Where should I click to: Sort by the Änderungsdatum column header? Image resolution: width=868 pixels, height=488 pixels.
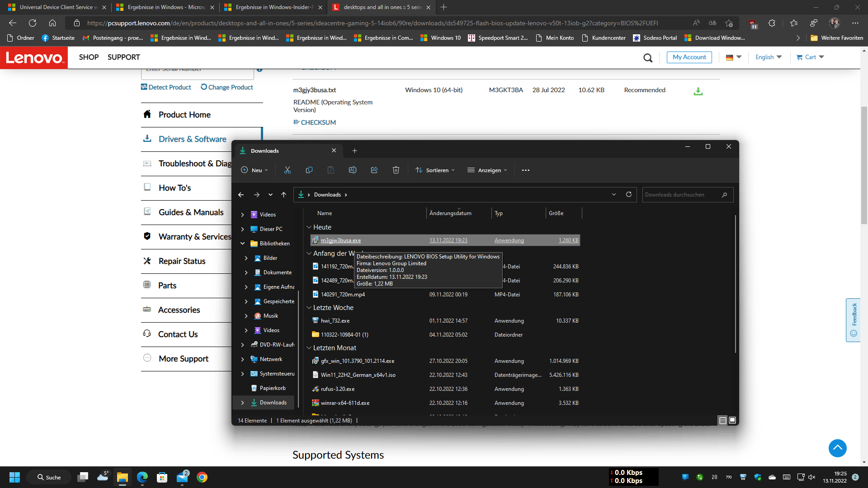point(458,213)
